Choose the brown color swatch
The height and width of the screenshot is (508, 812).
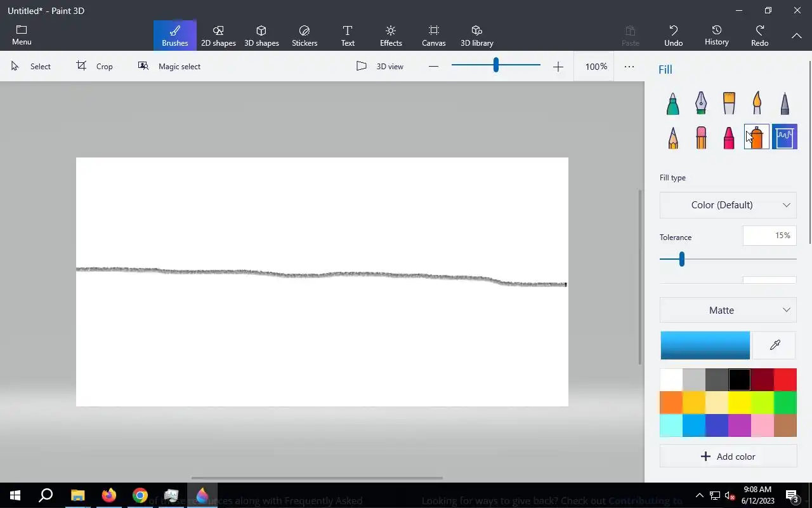point(785,425)
